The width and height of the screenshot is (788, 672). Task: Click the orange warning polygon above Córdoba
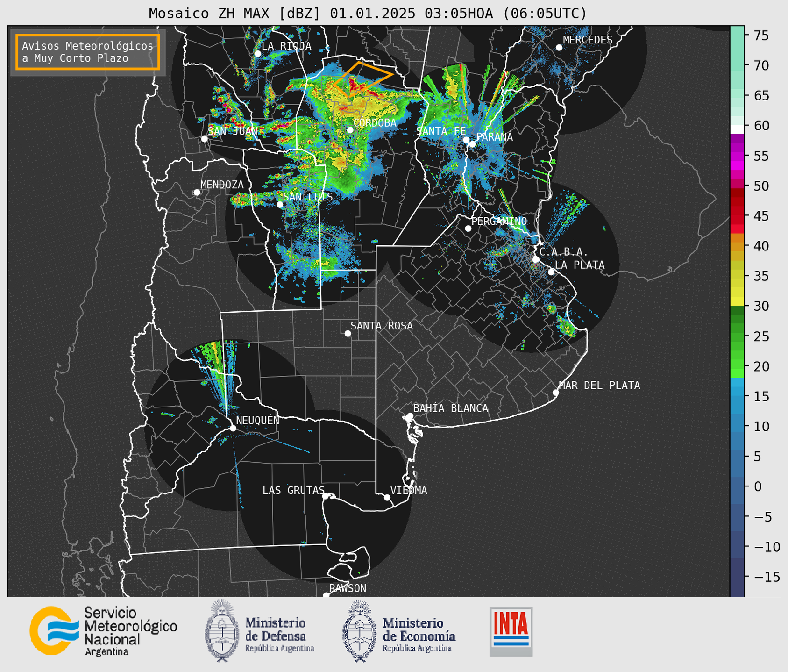click(x=363, y=79)
